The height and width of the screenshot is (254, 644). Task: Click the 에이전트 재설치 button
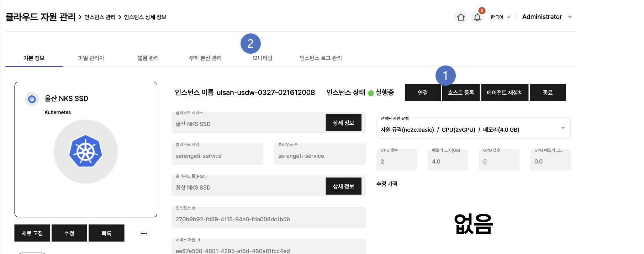[505, 92]
